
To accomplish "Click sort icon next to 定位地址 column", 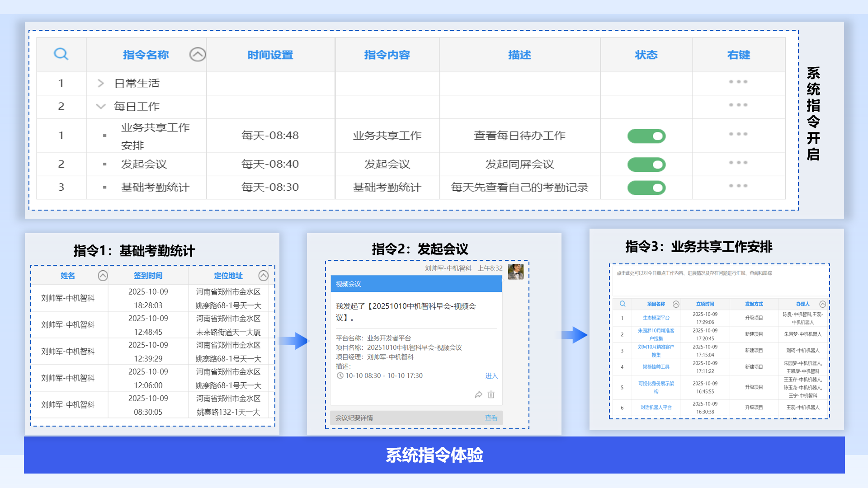I will [x=264, y=276].
